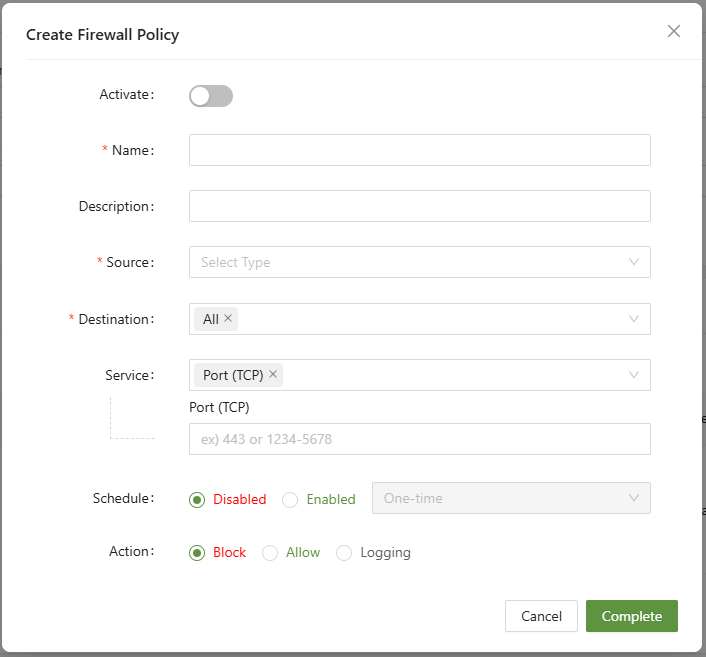Remove the 'Port (TCP)' service tag
This screenshot has height=657, width=706.
tap(273, 375)
